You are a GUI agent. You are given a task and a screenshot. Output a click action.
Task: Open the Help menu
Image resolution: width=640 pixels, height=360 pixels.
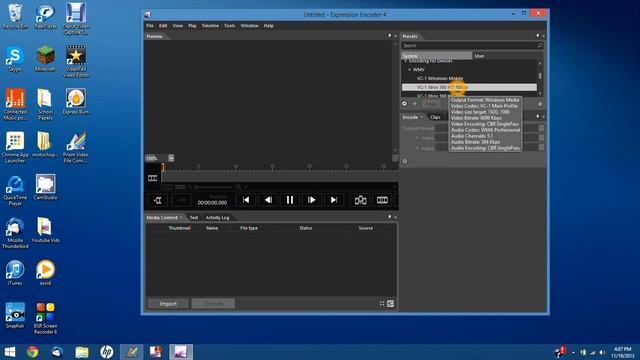click(x=269, y=26)
